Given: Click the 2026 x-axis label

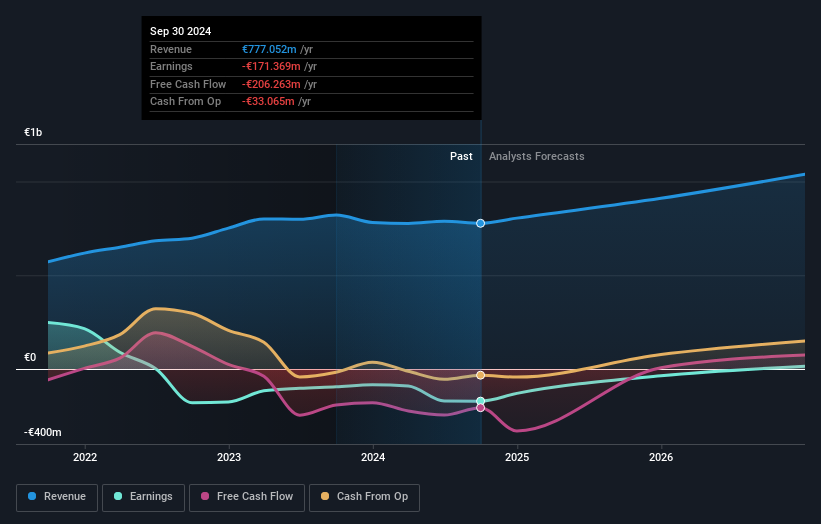Looking at the screenshot, I should pyautogui.click(x=661, y=458).
